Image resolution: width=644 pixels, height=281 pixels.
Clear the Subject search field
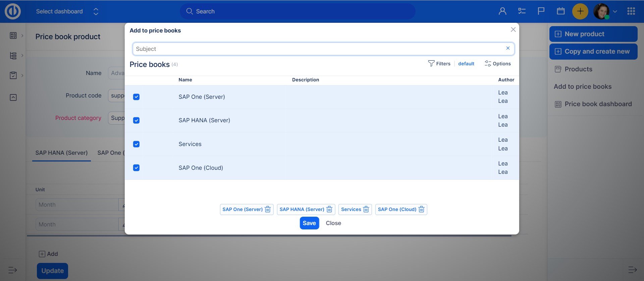point(508,48)
